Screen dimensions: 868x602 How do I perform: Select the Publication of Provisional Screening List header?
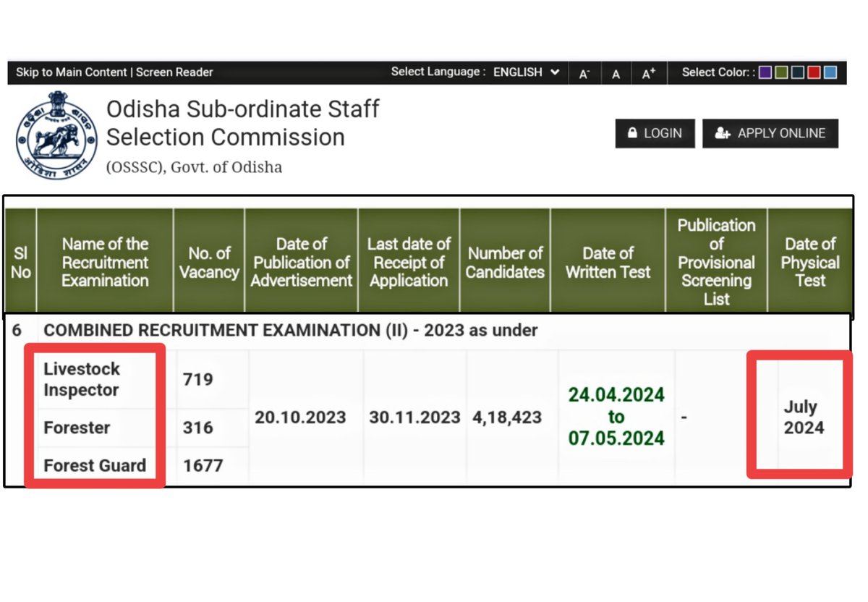coord(716,261)
